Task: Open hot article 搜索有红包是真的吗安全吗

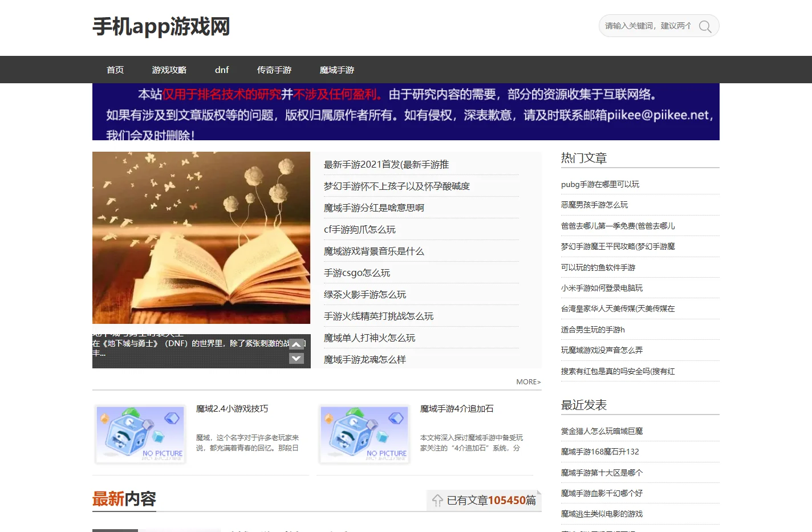Action: (618, 371)
